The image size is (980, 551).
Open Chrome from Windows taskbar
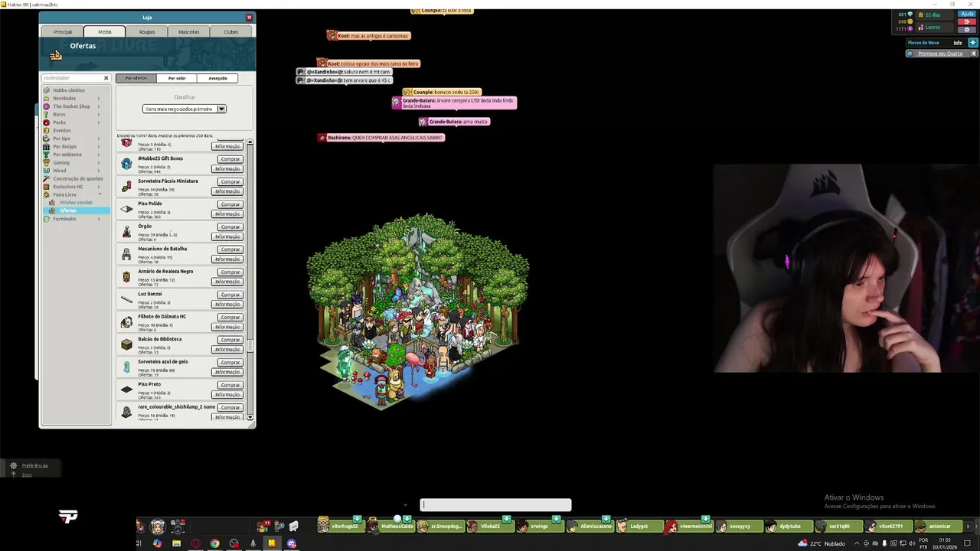click(x=215, y=543)
